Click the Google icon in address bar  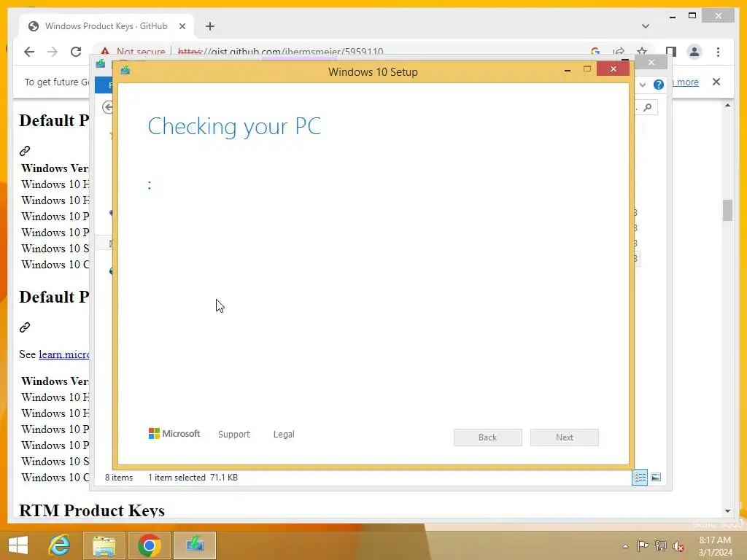[x=595, y=52]
